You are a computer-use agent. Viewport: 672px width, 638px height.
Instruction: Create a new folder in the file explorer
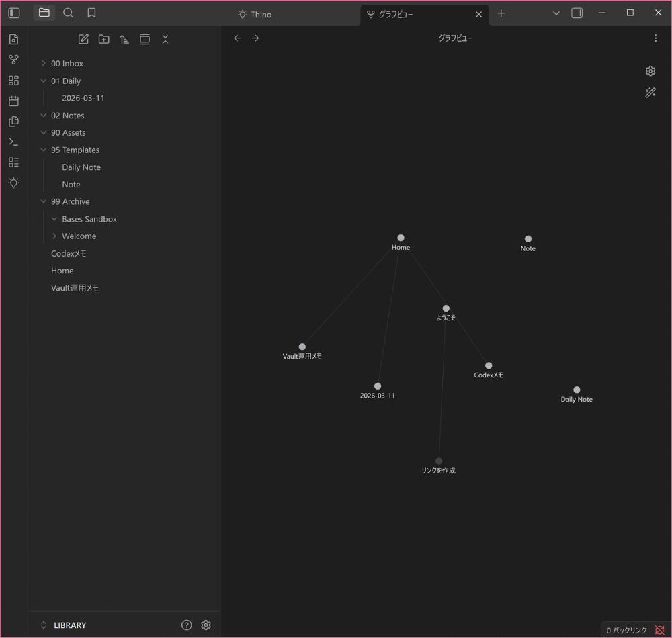[103, 39]
